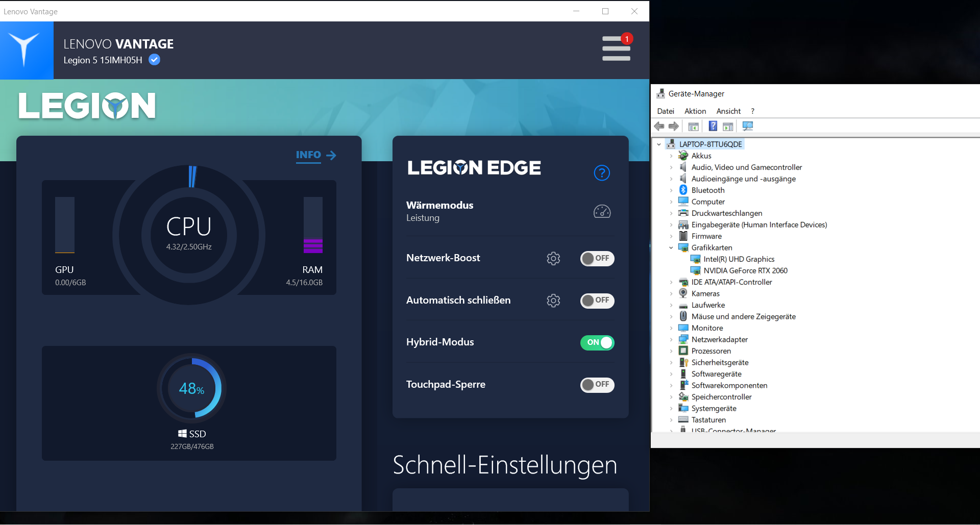Expand the Tastaturen node arrow
The image size is (980, 525).
click(x=671, y=420)
